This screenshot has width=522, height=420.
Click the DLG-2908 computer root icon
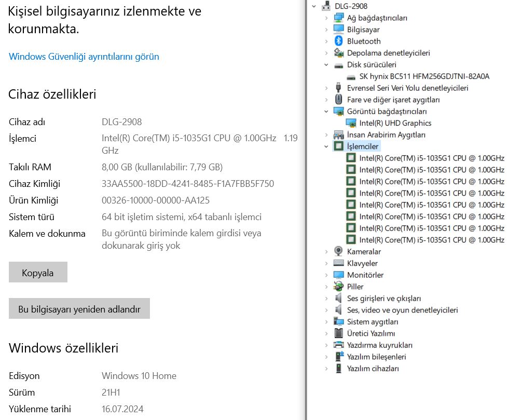point(326,6)
